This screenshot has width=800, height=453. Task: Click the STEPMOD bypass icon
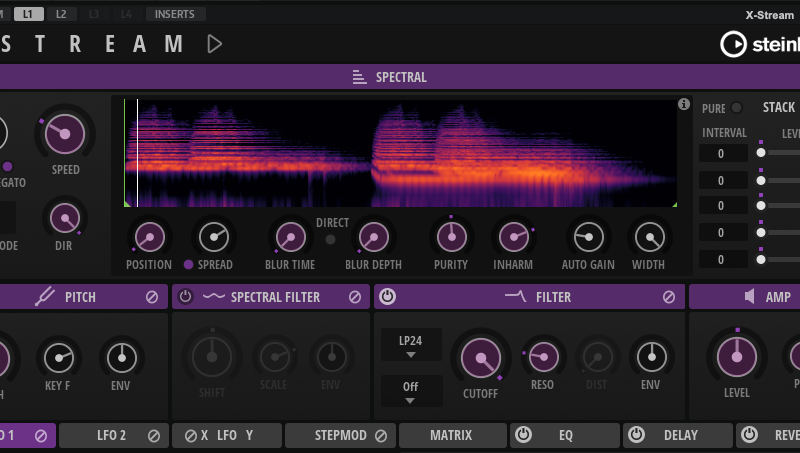point(382,435)
